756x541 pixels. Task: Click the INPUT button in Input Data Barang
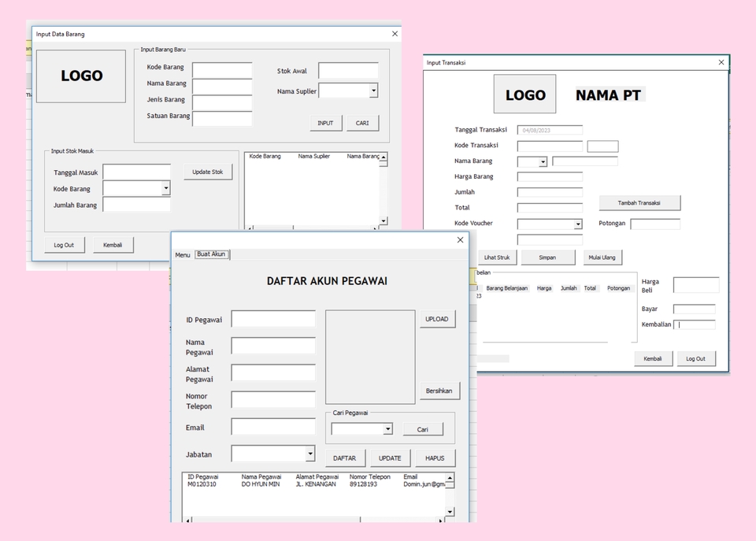[325, 123]
